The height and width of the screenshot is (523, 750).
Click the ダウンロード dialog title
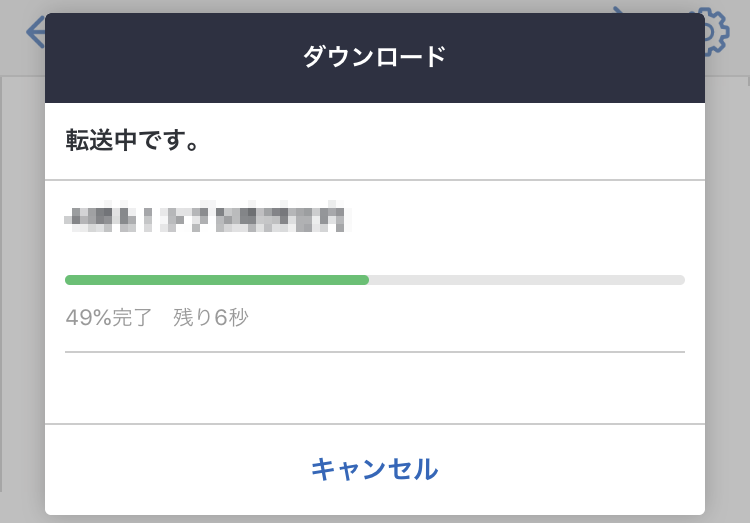tap(375, 56)
